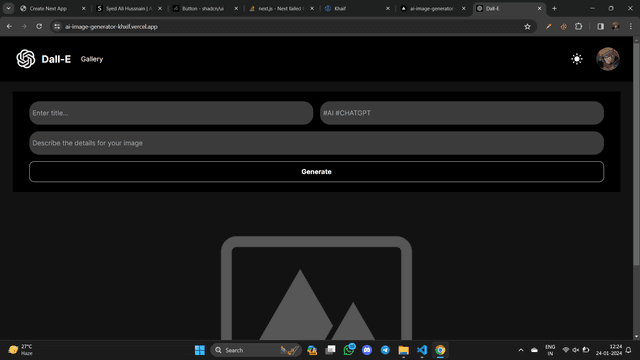The height and width of the screenshot is (360, 640).
Task: Click the taskbar Search box
Action: click(x=256, y=350)
